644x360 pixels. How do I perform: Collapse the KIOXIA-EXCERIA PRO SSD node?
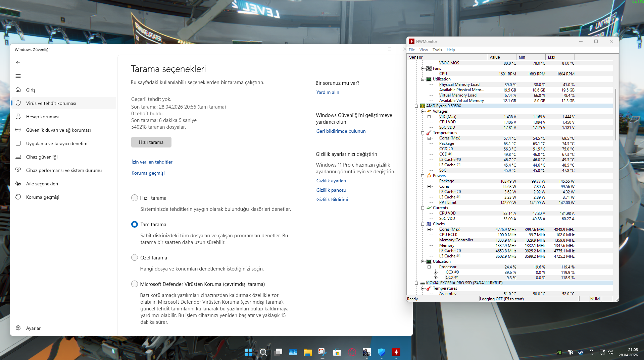[416, 283]
